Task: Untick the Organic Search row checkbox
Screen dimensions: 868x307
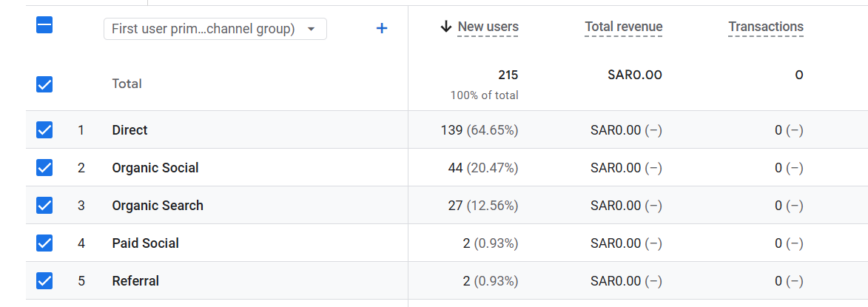Action: pos(44,206)
